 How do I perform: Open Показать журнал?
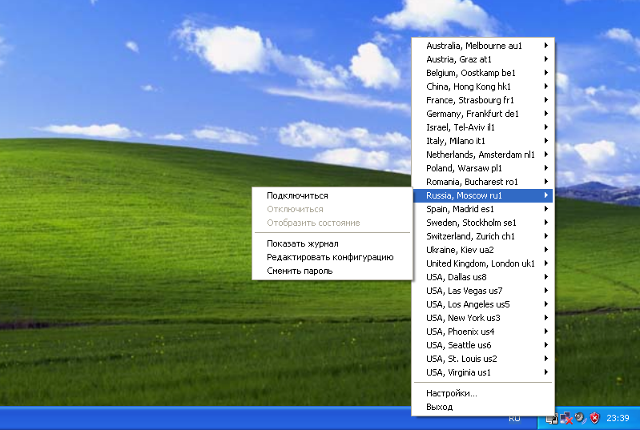tap(332, 244)
